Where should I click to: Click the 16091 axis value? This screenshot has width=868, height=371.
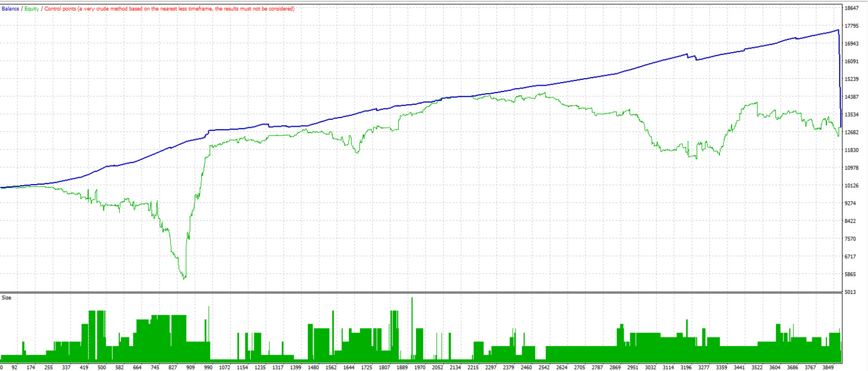852,61
